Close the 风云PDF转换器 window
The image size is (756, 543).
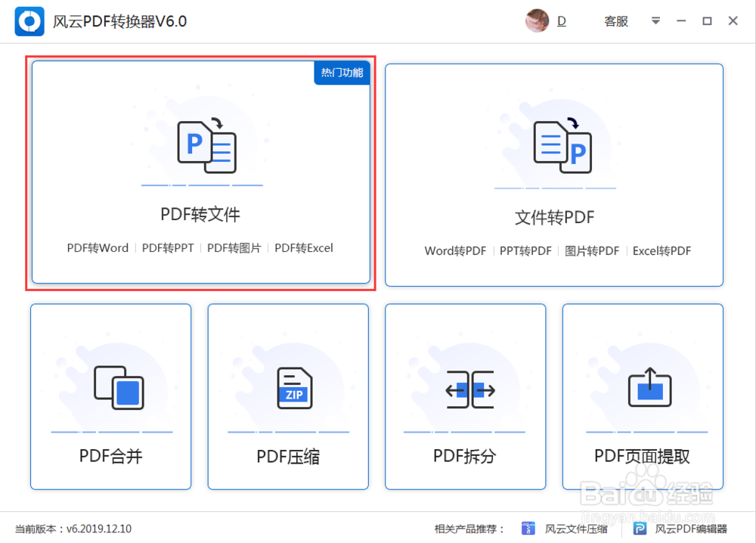coord(733,20)
